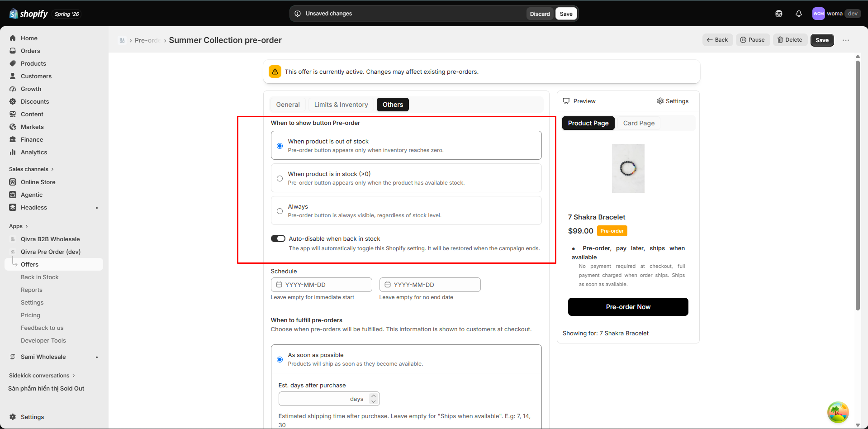Click the Agentic channel icon
Screen dimensions: 868x429
[13, 195]
